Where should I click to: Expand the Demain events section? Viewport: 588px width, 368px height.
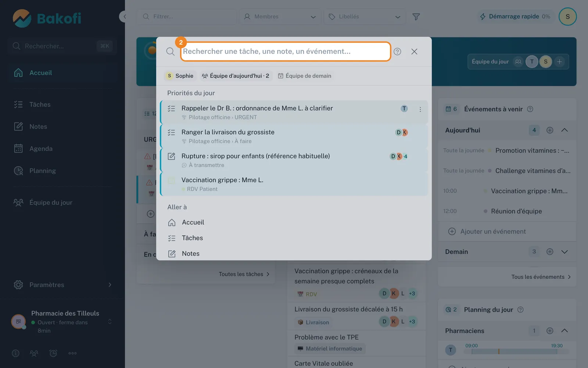tap(564, 252)
